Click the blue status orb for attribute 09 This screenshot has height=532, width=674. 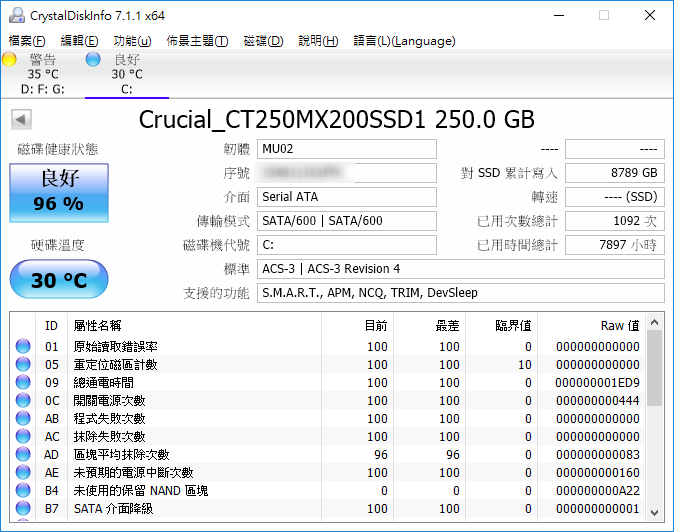[23, 382]
